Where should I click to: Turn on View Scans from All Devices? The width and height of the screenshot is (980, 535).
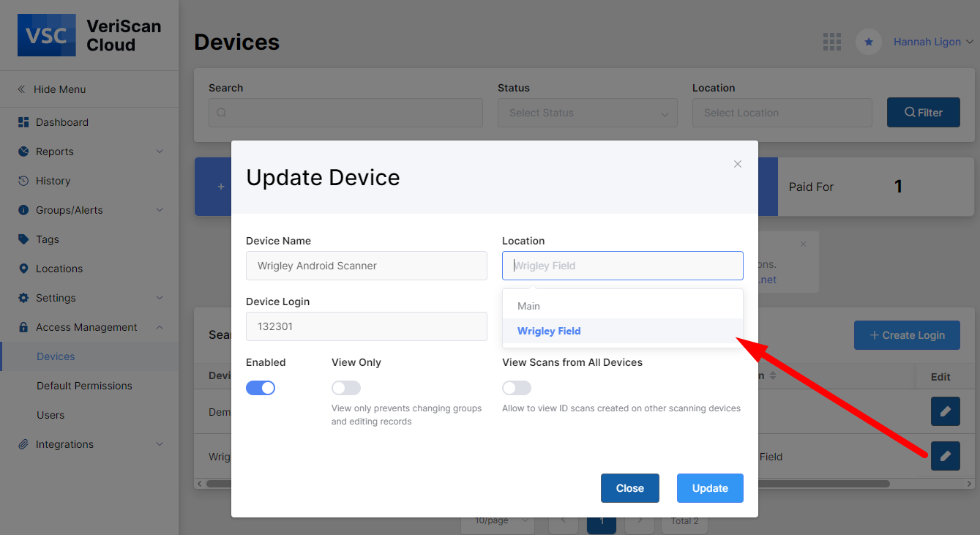(517, 388)
